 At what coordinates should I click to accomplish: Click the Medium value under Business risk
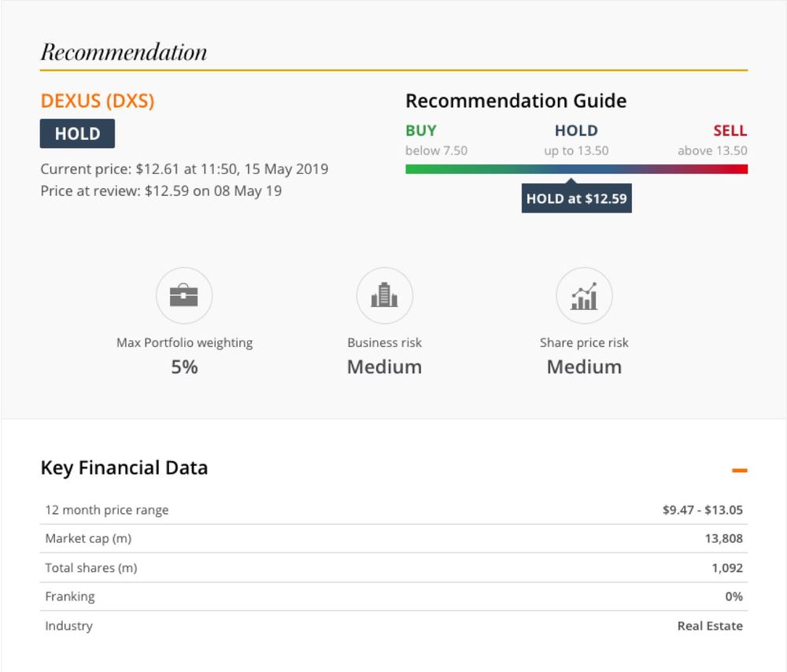tap(385, 367)
